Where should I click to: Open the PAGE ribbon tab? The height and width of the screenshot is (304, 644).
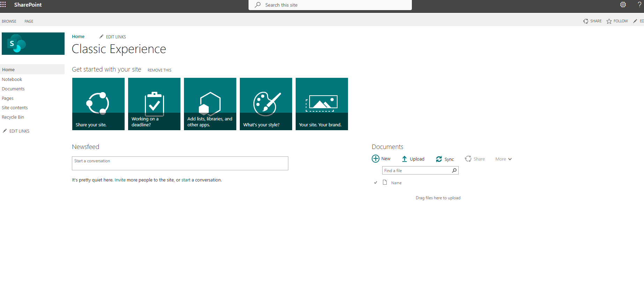point(29,21)
